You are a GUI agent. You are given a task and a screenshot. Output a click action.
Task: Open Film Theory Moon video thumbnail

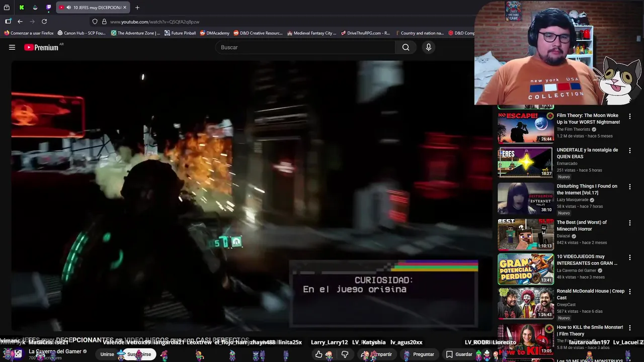(525, 128)
